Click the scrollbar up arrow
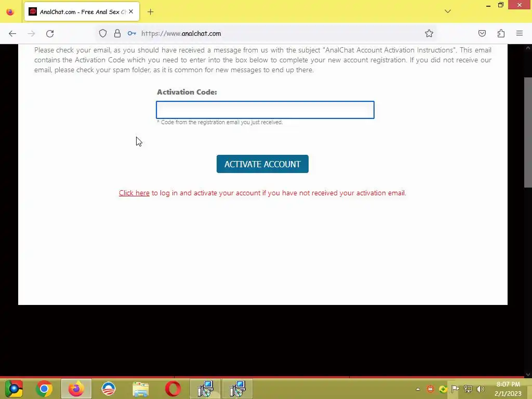Viewport: 532px width, 399px height. (x=528, y=48)
